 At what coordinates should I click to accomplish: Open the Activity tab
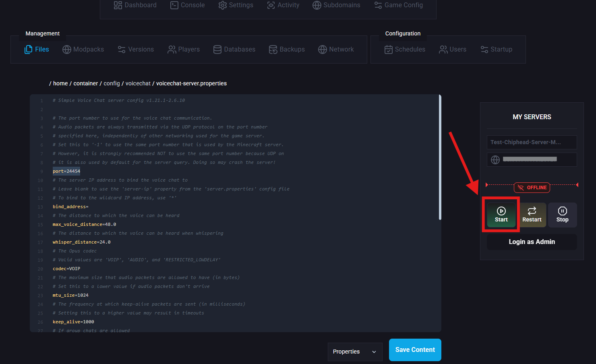284,5
